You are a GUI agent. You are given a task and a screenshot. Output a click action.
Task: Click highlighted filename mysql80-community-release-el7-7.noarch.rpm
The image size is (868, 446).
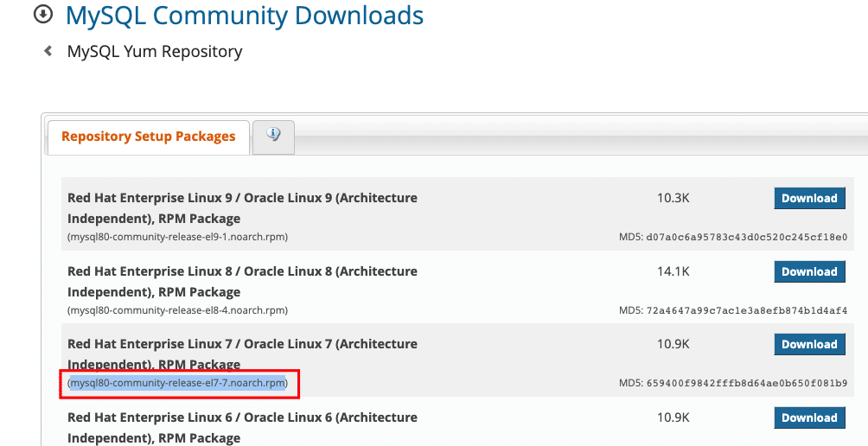[x=178, y=383]
